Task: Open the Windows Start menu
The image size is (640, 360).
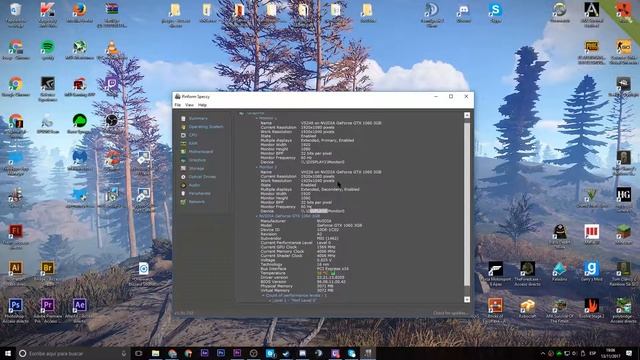Action: (x=8, y=353)
